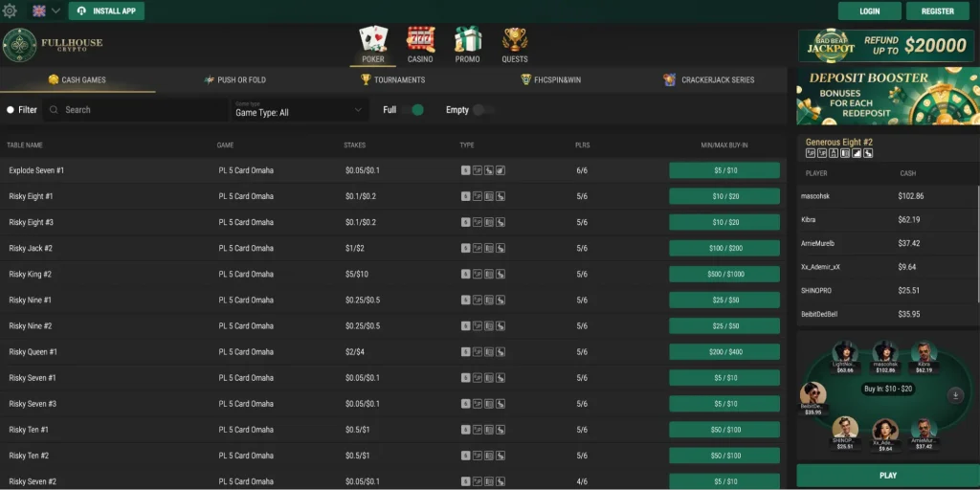
Task: Open the Promo gift box icon
Action: [x=467, y=40]
